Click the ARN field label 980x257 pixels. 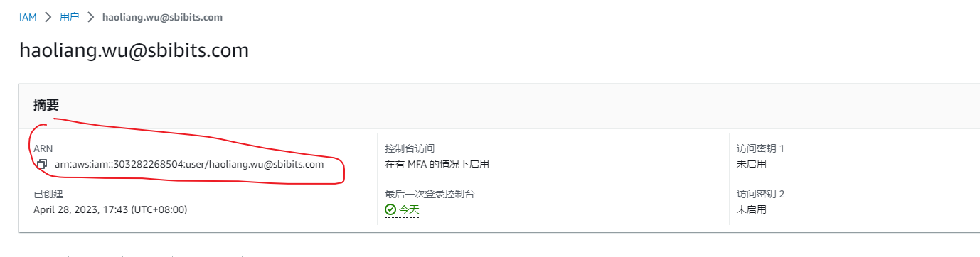click(43, 149)
